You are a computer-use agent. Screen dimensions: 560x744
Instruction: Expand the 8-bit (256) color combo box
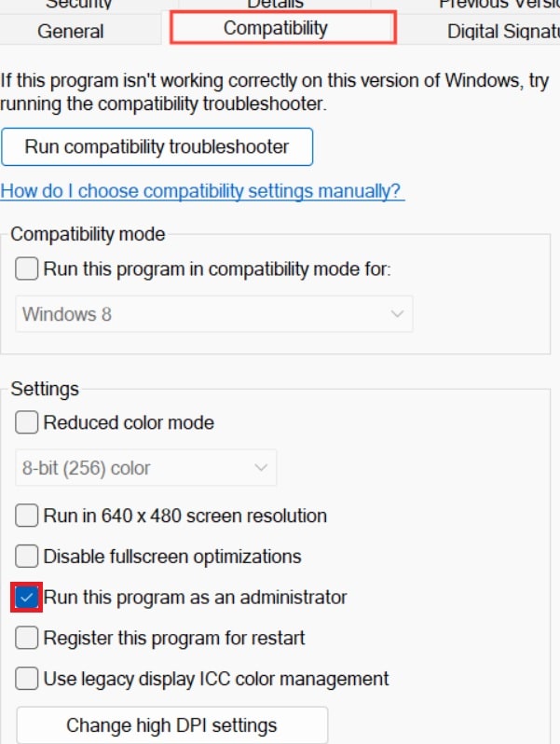point(146,468)
